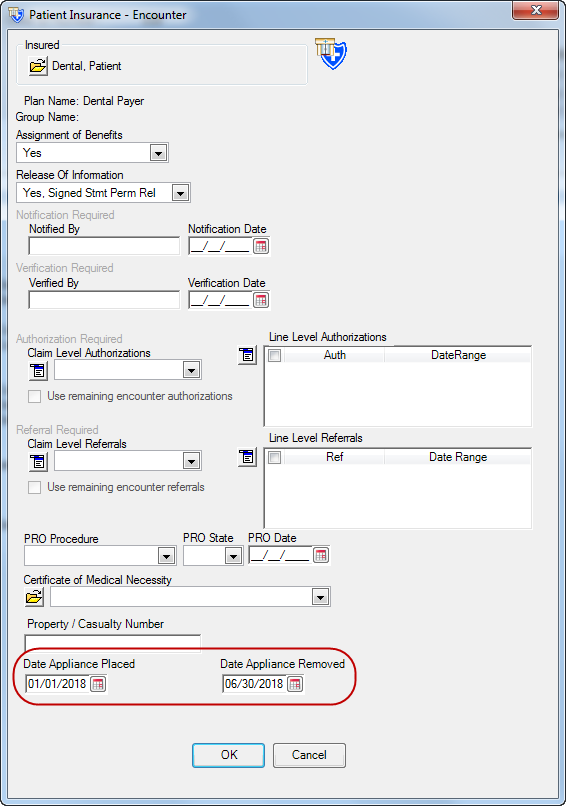Expand the Assignment of Benefits dropdown

click(158, 153)
